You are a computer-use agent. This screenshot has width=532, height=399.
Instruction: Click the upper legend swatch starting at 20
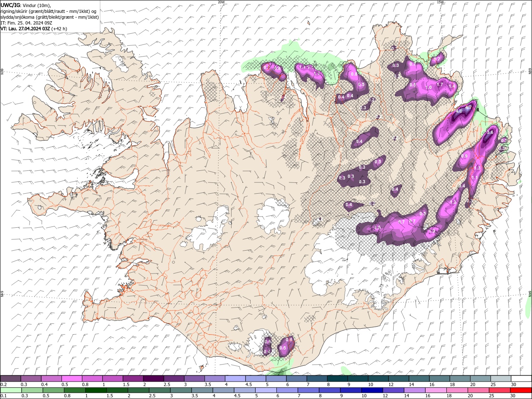coord(481,379)
